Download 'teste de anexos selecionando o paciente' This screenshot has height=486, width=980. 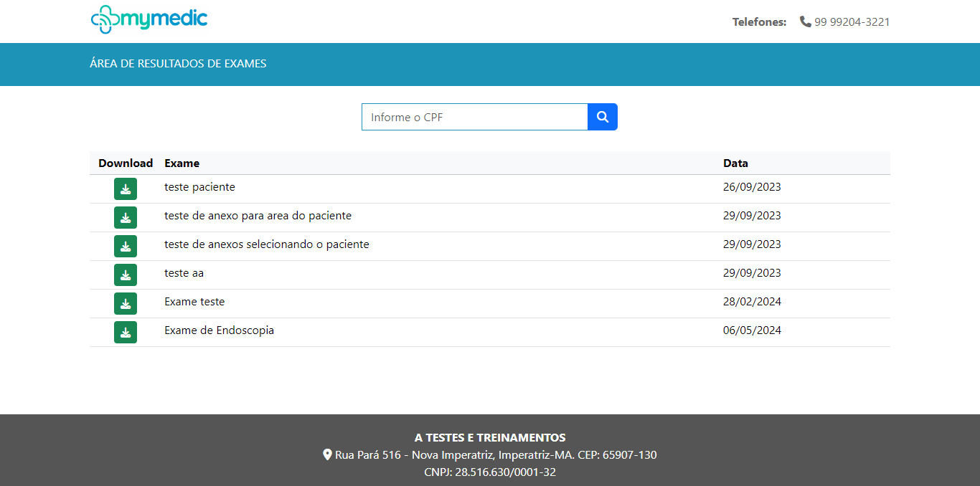126,246
